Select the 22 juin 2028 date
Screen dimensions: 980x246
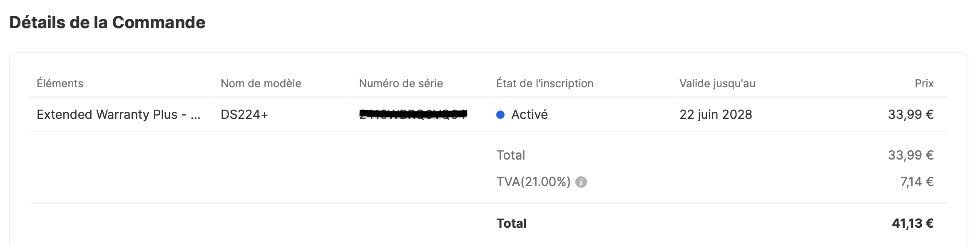[x=716, y=114]
